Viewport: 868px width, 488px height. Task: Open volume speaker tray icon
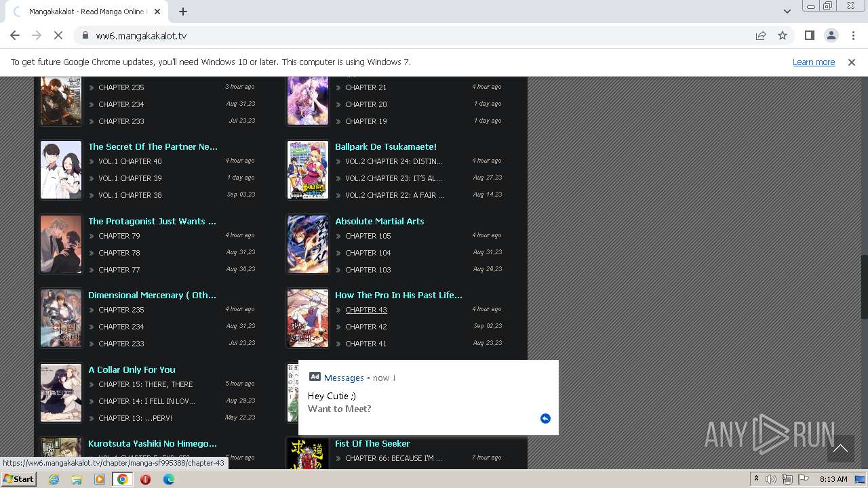point(770,479)
